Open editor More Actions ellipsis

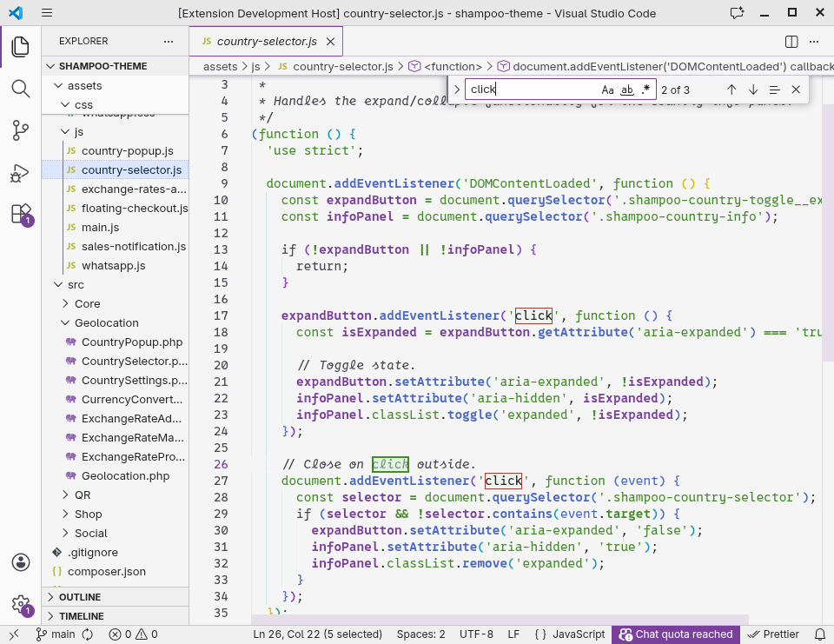pyautogui.click(x=814, y=42)
